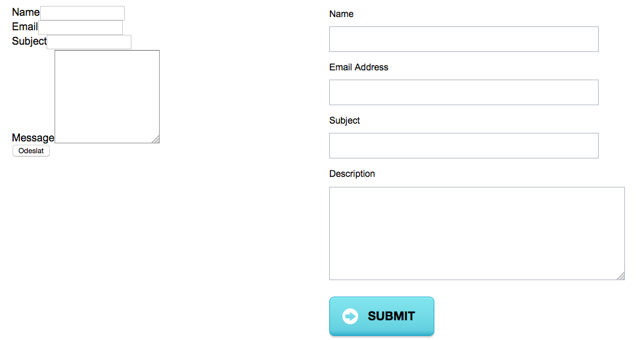Click inside the Description textarea
Image resolution: width=644 pixels, height=340 pixels.
(x=476, y=233)
